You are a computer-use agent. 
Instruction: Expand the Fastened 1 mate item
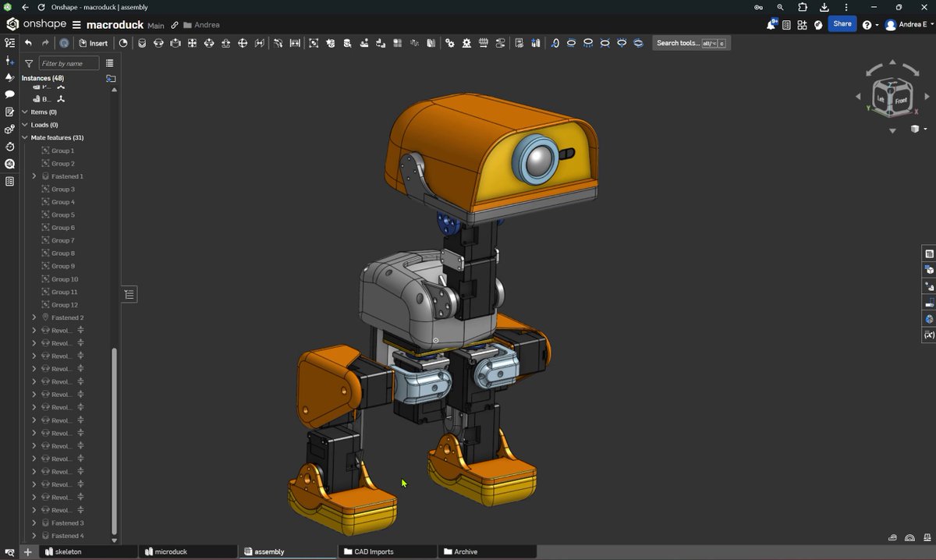34,176
